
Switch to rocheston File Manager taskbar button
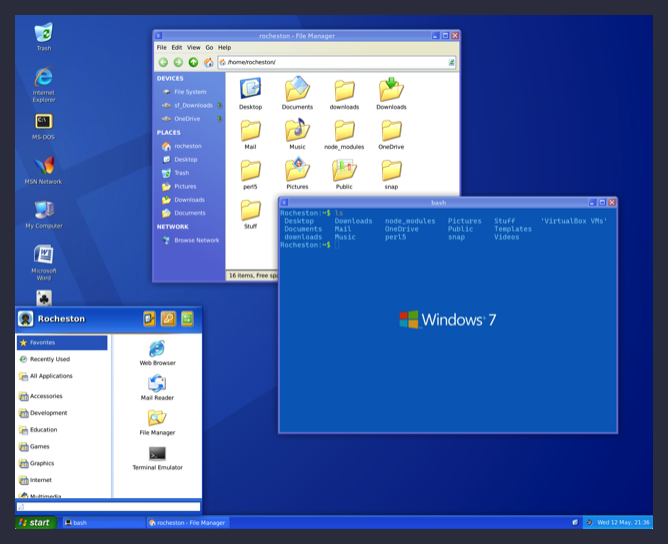coord(188,523)
